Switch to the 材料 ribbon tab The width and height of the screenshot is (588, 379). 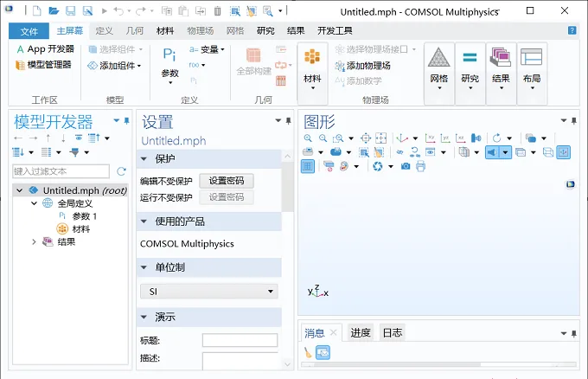(x=165, y=31)
